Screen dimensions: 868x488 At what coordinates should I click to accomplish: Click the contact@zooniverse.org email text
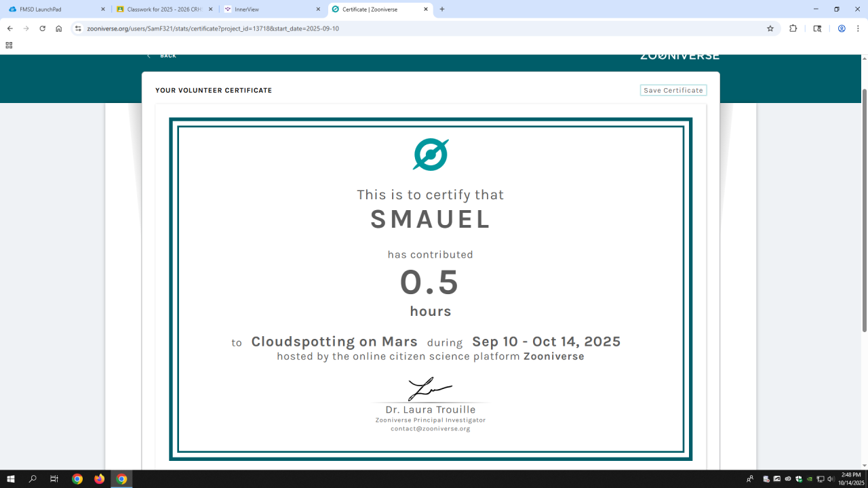pos(431,428)
